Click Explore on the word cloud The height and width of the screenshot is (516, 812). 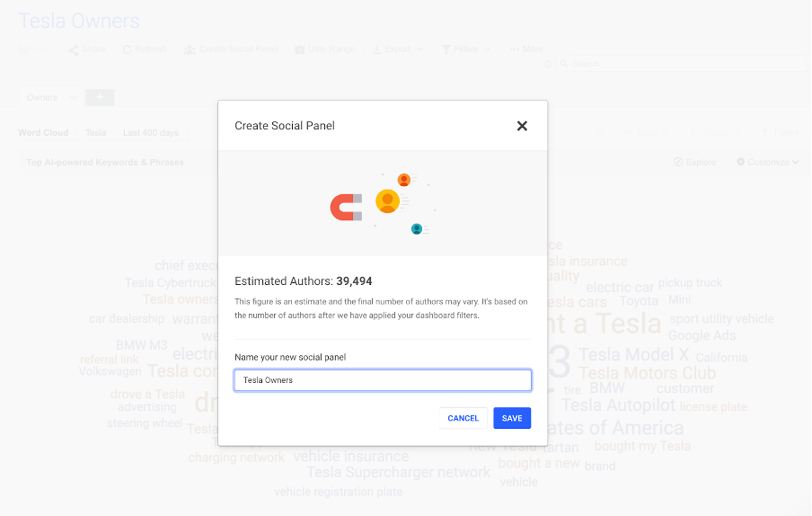click(695, 163)
